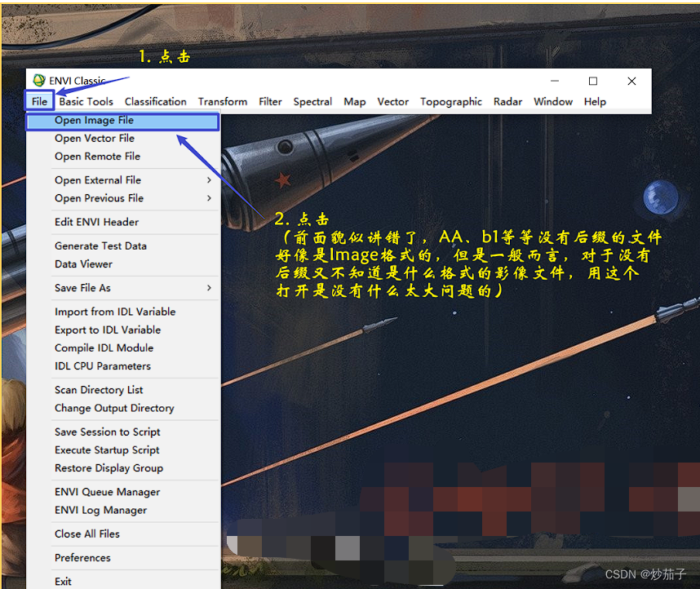Image resolution: width=700 pixels, height=589 pixels.
Task: Open ENVI Queue Manager
Action: (122, 492)
